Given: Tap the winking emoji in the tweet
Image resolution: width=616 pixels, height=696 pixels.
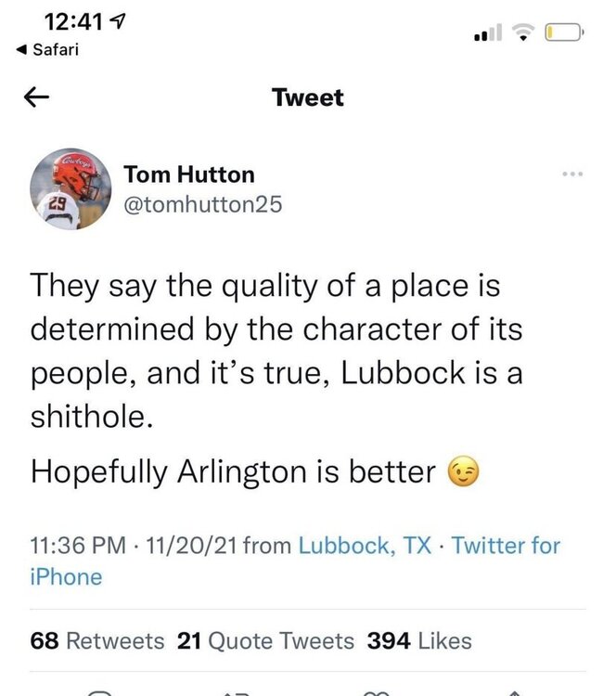Looking at the screenshot, I should coord(466,472).
